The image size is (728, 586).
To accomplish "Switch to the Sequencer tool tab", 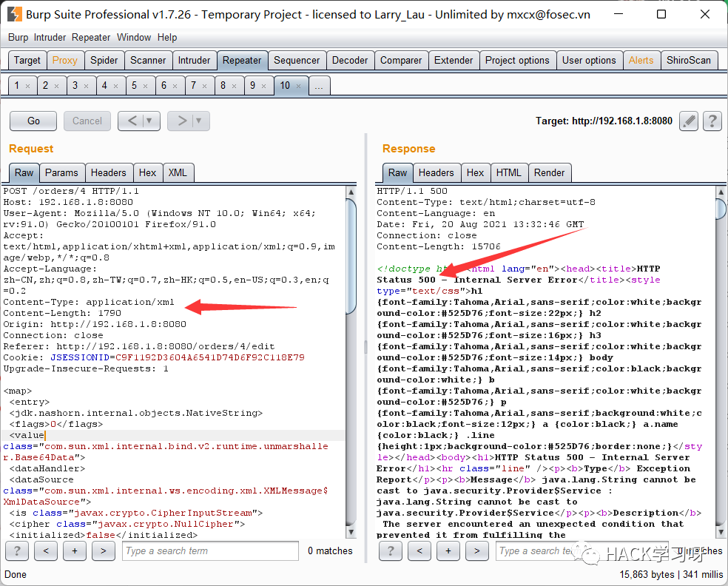I will click(297, 61).
